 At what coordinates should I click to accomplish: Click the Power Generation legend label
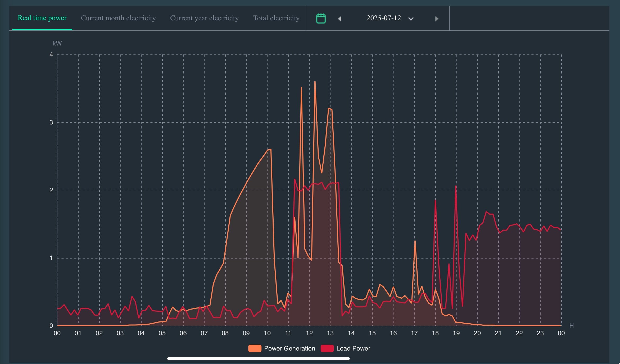tap(289, 348)
